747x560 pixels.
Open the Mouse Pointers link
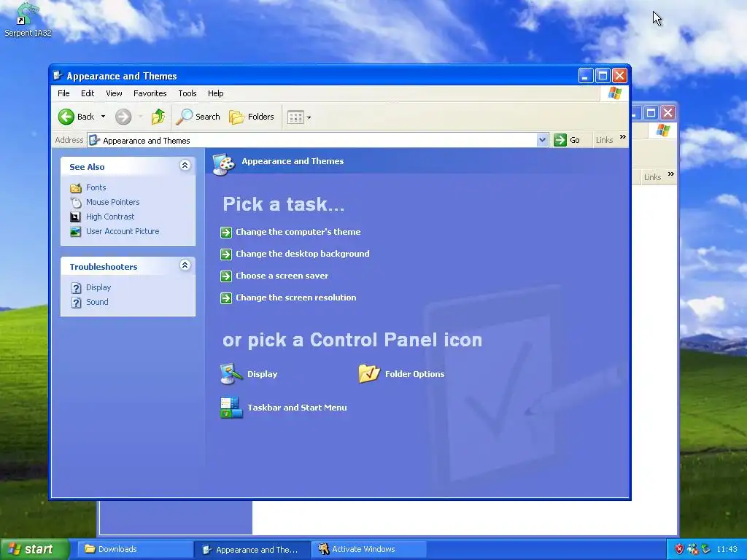[x=113, y=203]
